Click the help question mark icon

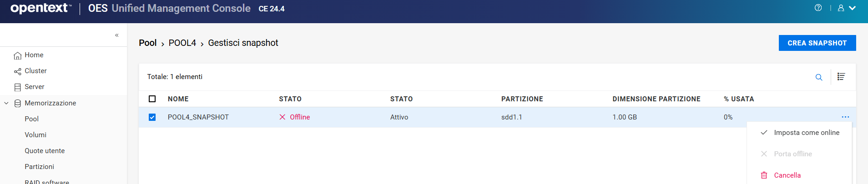click(x=818, y=8)
